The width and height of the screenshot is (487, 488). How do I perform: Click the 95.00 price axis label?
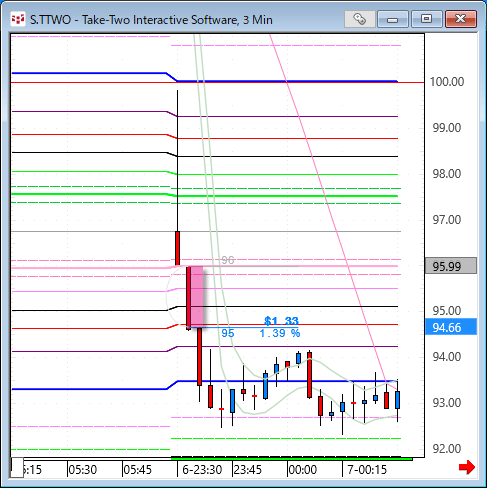447,311
